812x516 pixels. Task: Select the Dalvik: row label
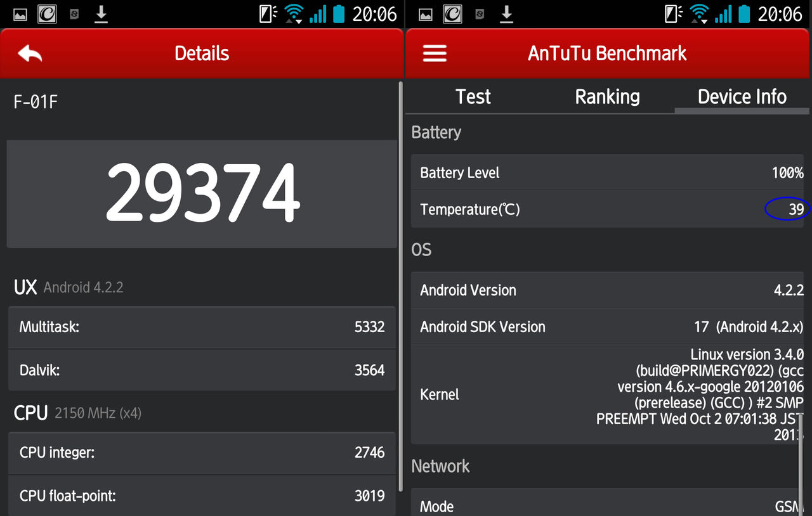click(x=39, y=370)
